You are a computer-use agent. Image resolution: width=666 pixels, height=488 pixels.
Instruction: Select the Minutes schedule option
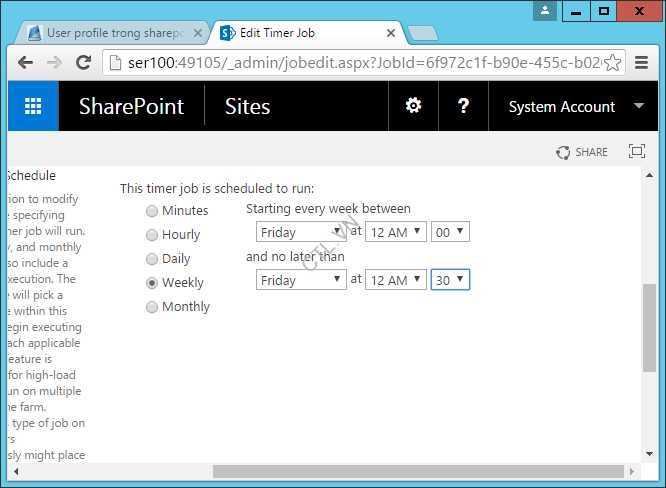[x=152, y=211]
